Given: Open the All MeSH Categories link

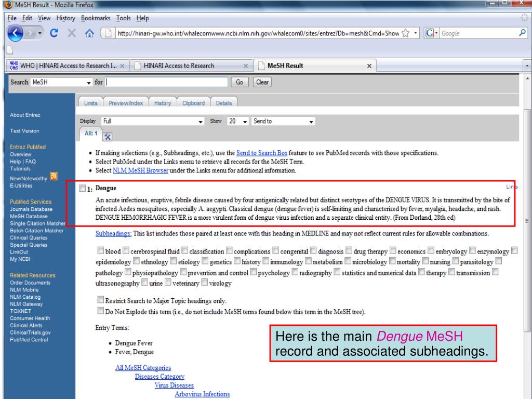Looking at the screenshot, I should click(x=143, y=367).
